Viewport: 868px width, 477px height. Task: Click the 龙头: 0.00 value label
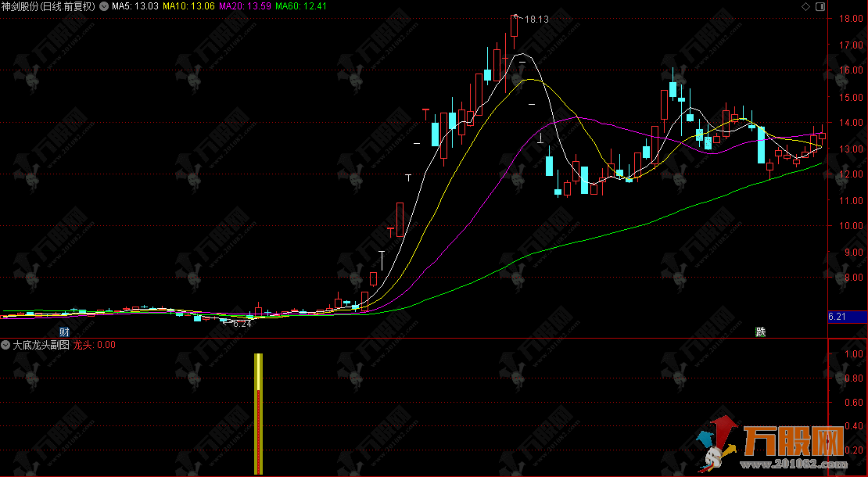click(95, 344)
